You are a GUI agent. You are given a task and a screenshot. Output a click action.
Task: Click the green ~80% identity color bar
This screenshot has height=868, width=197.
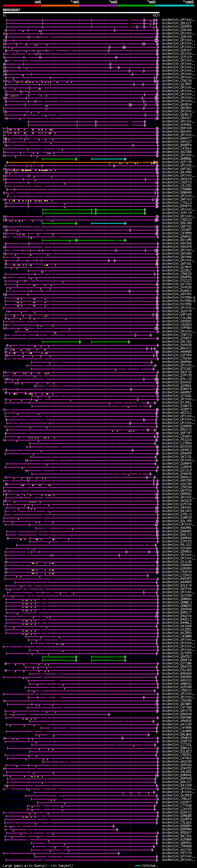[137, 6]
